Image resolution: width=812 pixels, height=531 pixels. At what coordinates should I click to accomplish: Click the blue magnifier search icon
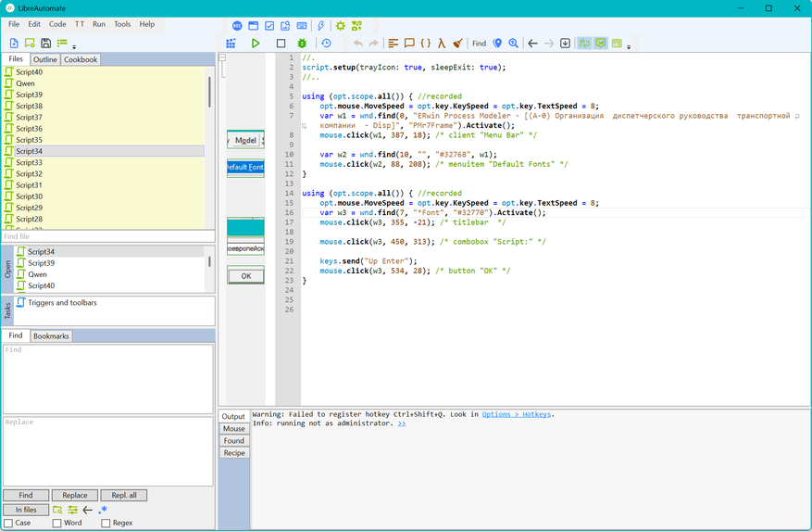[513, 43]
